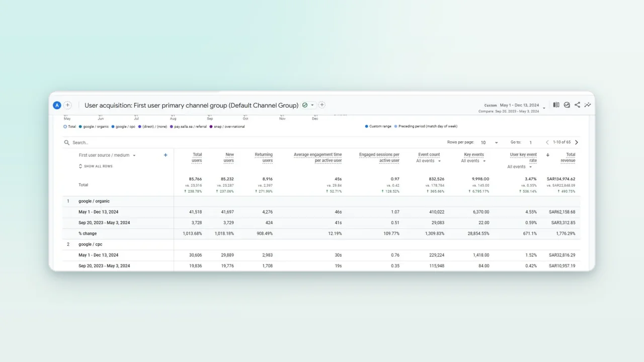The width and height of the screenshot is (644, 362).
Task: Toggle the Total series in the chart legend
Action: 70,127
